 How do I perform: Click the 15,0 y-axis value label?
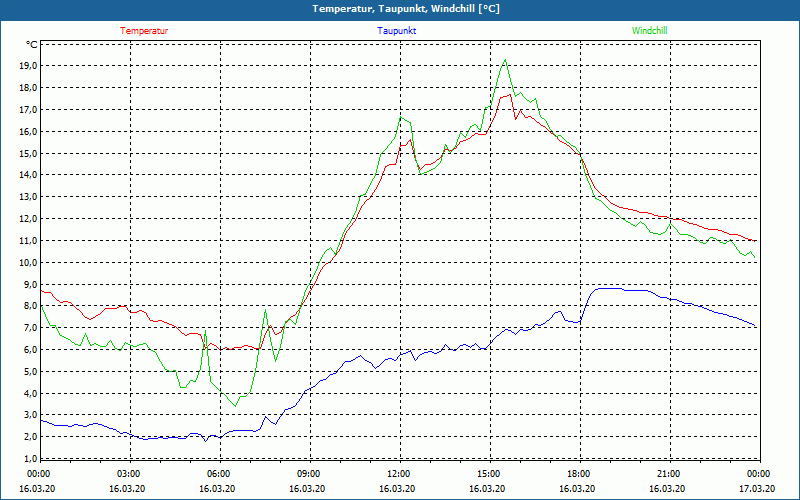pos(27,153)
